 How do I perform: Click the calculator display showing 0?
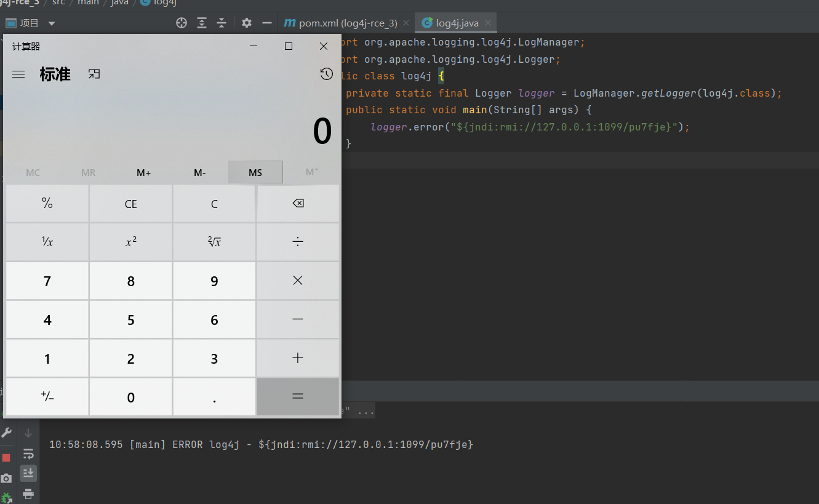coord(322,131)
